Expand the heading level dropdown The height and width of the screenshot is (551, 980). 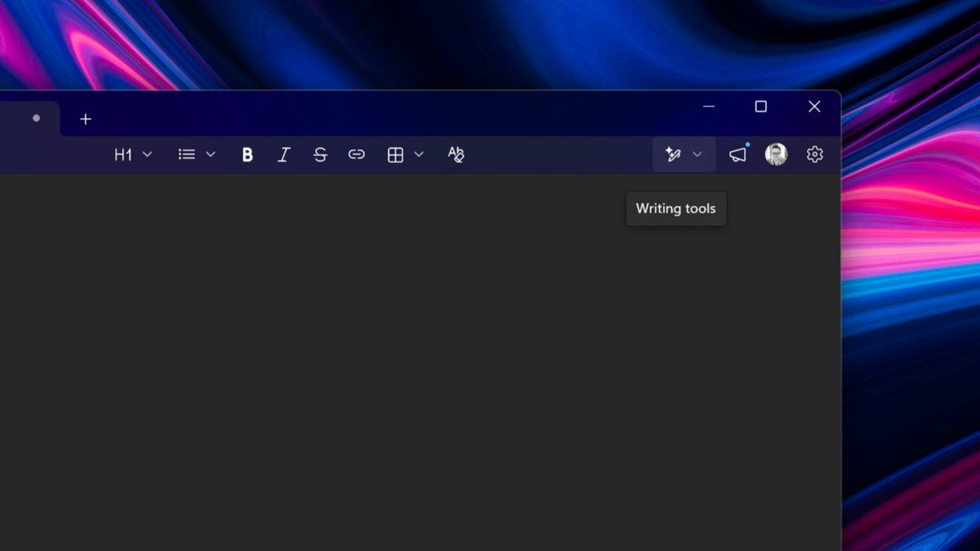147,154
